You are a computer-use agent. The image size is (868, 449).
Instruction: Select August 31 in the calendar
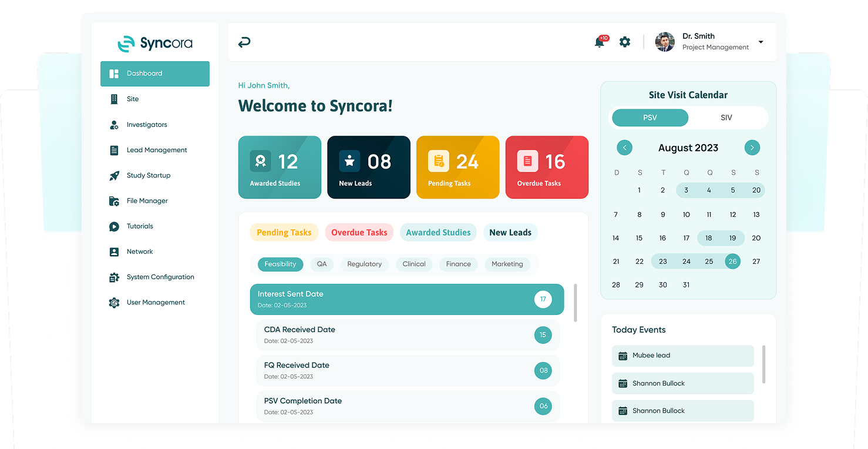686,285
